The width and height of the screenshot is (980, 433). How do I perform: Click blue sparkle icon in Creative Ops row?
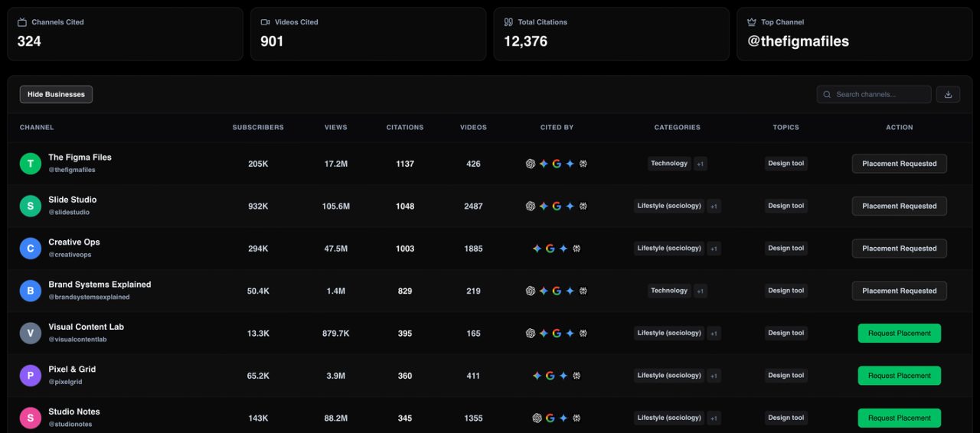click(x=563, y=249)
